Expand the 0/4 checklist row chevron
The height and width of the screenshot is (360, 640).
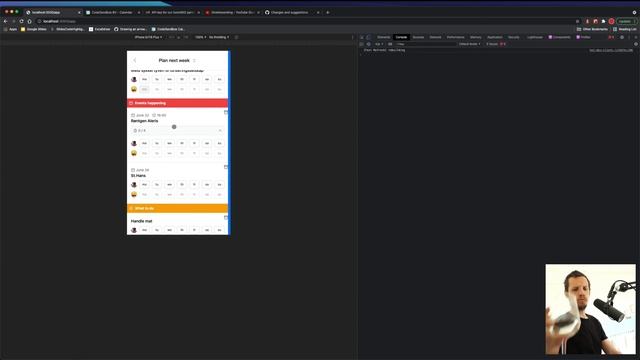point(220,131)
